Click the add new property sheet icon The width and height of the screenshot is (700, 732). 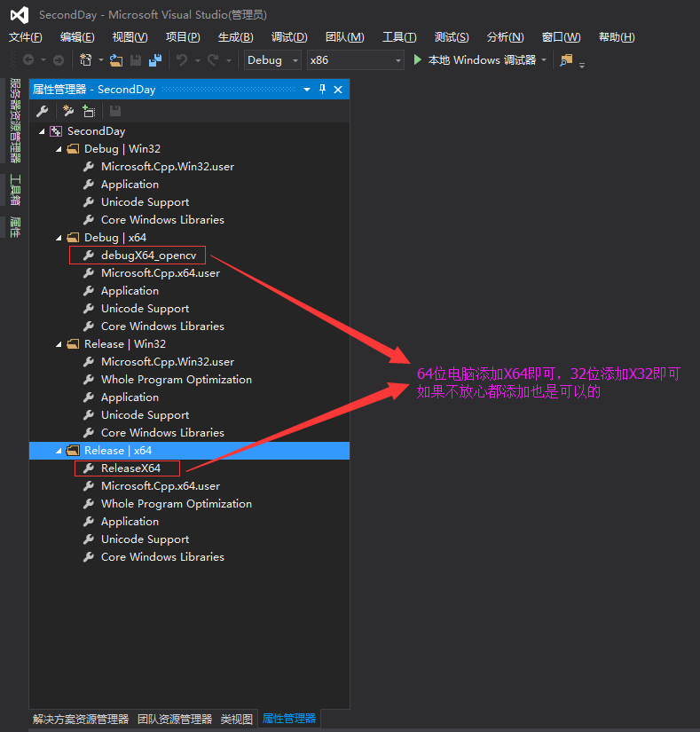click(x=68, y=111)
